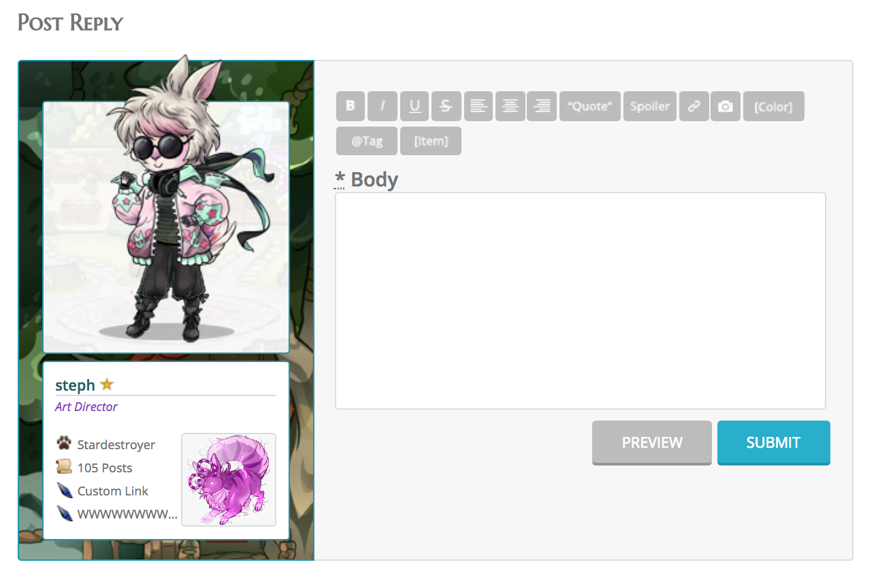Open the [Color] formatting option

774,106
